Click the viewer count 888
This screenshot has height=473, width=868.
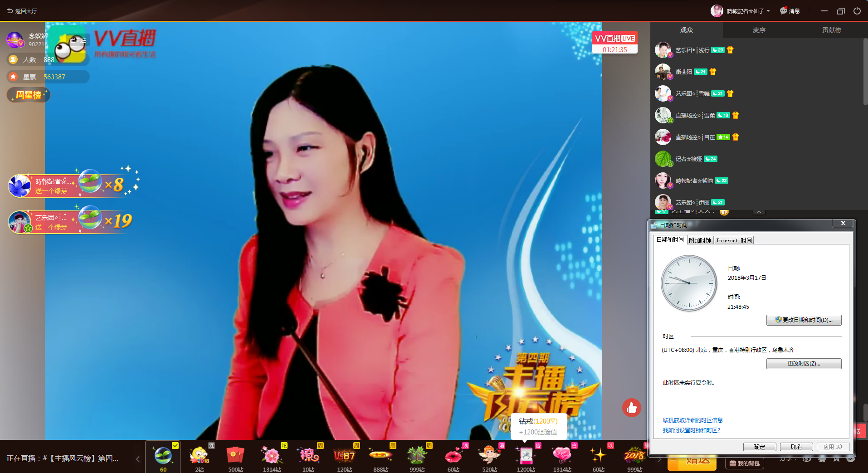tap(49, 60)
